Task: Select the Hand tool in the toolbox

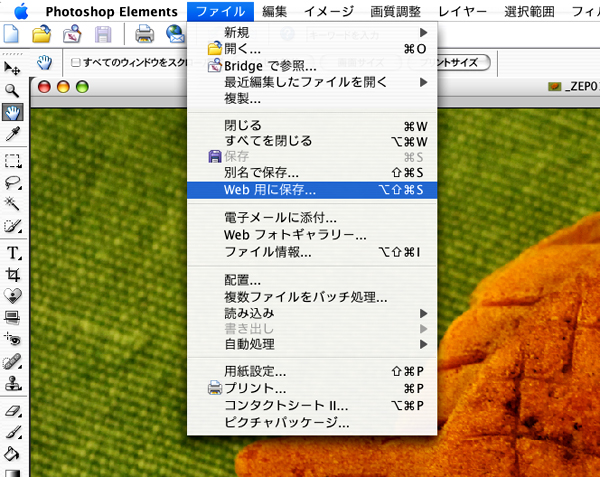Action: (x=12, y=112)
